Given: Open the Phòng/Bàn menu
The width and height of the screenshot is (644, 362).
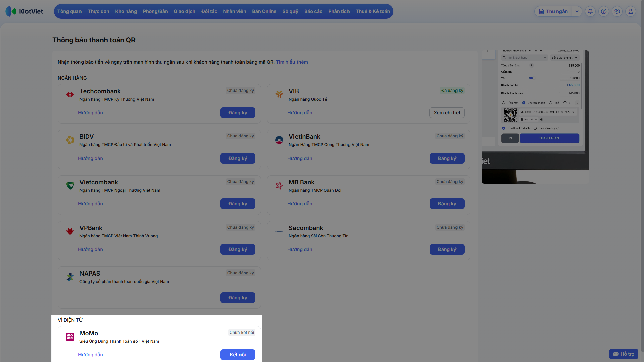Looking at the screenshot, I should [155, 11].
